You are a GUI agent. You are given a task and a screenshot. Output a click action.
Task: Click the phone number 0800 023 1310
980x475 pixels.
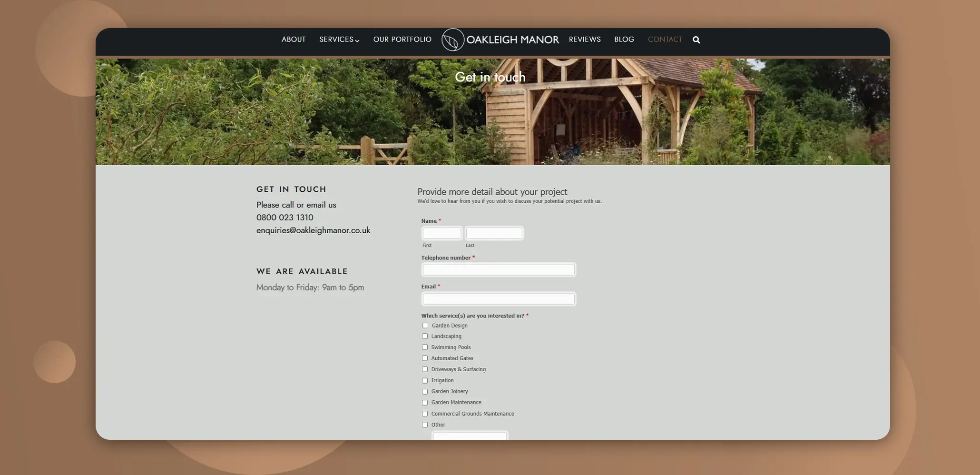(x=284, y=218)
